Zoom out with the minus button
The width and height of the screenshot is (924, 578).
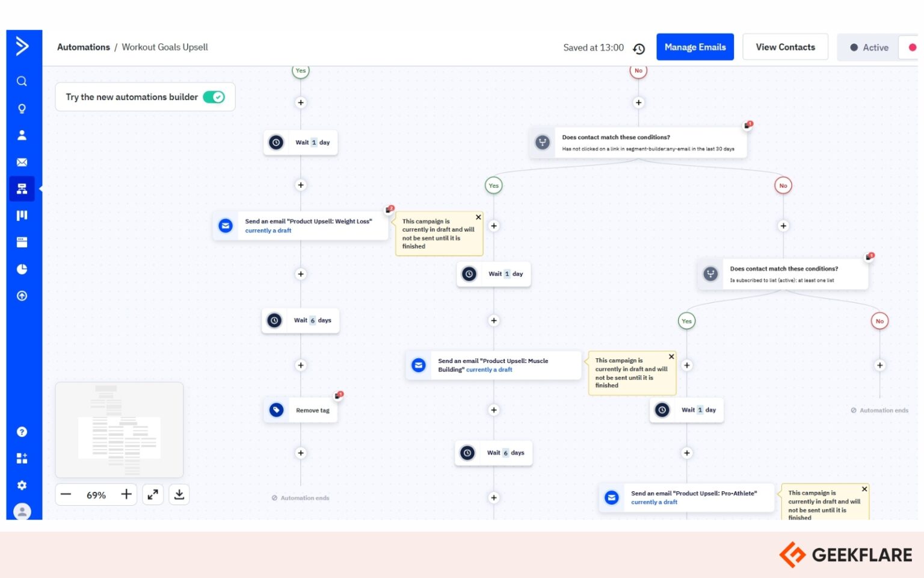pyautogui.click(x=66, y=495)
